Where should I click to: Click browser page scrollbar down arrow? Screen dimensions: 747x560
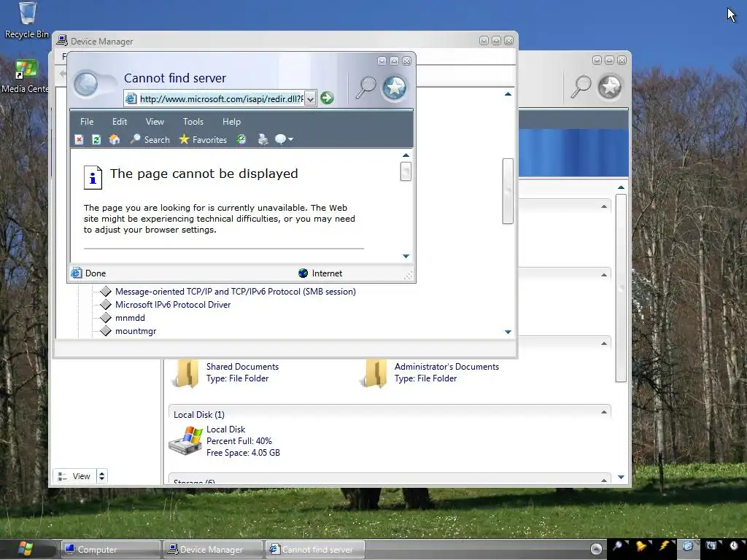click(x=406, y=256)
